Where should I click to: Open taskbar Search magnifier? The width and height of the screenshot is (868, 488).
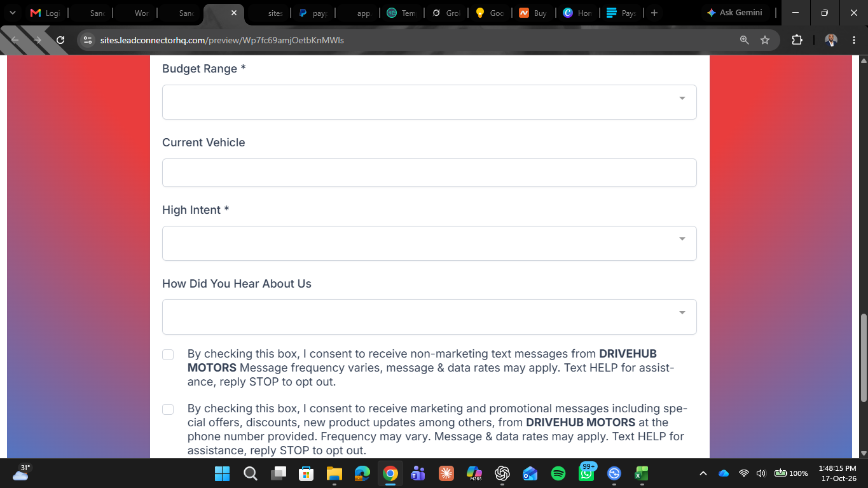tap(250, 473)
